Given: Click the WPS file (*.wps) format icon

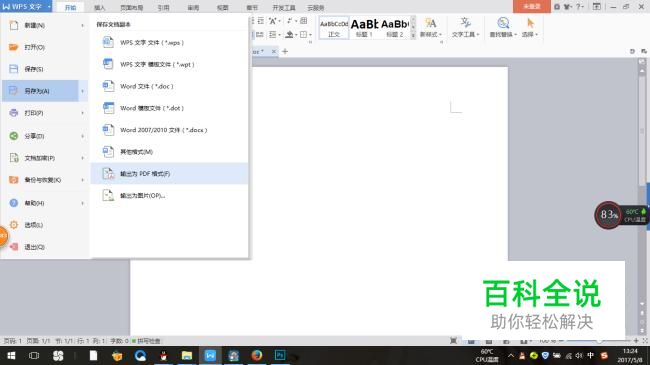Looking at the screenshot, I should [x=108, y=42].
